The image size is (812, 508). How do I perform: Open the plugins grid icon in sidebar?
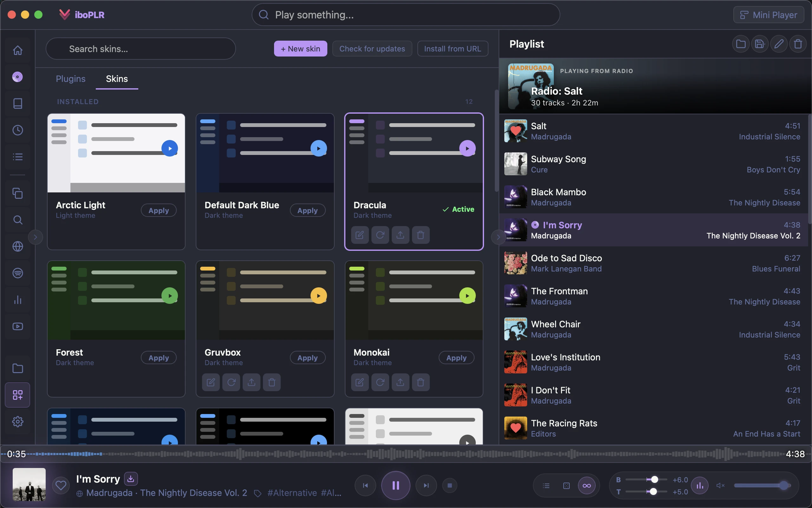click(x=17, y=395)
